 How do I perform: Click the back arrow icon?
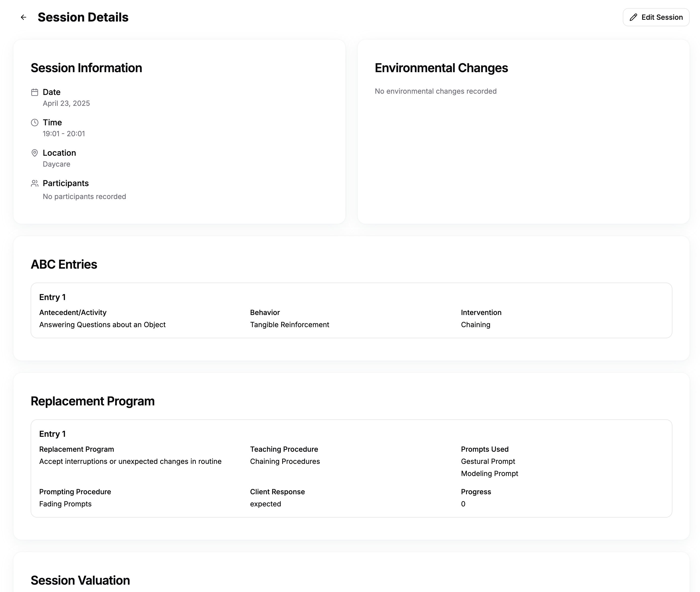click(24, 17)
